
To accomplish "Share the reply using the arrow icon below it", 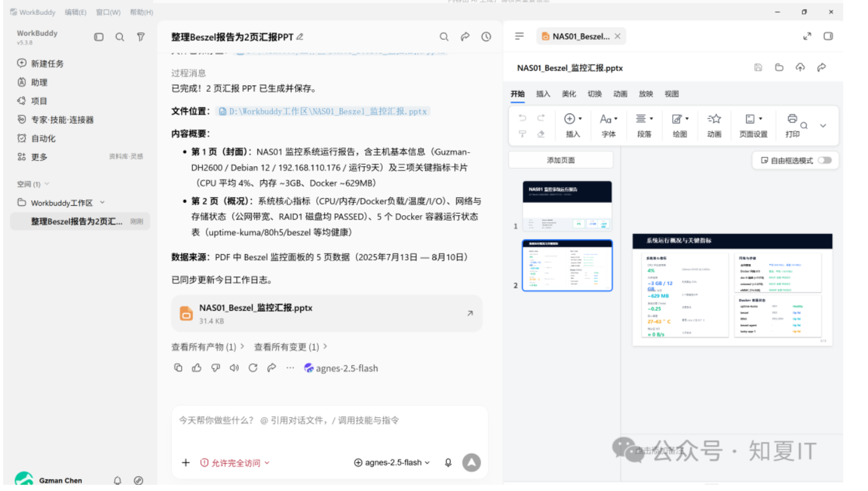I will [272, 368].
